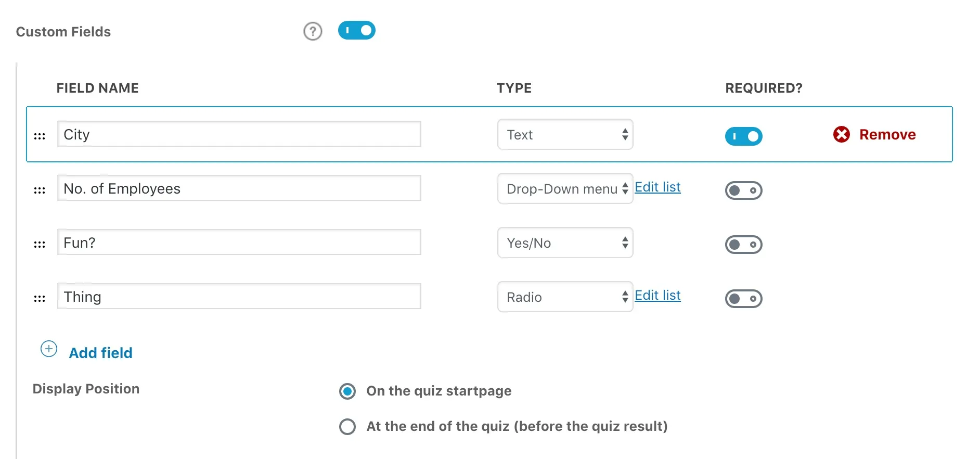Enable required for the Thing field
Viewport: 980px width, 459px height.
click(x=743, y=298)
